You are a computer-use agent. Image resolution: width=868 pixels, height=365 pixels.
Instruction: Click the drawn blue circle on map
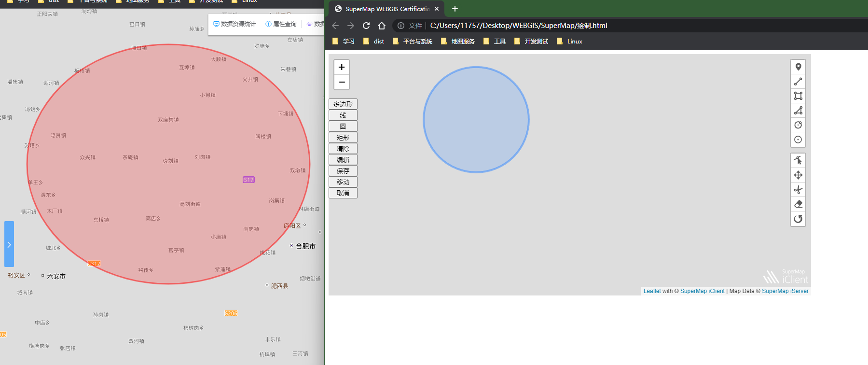pos(476,120)
